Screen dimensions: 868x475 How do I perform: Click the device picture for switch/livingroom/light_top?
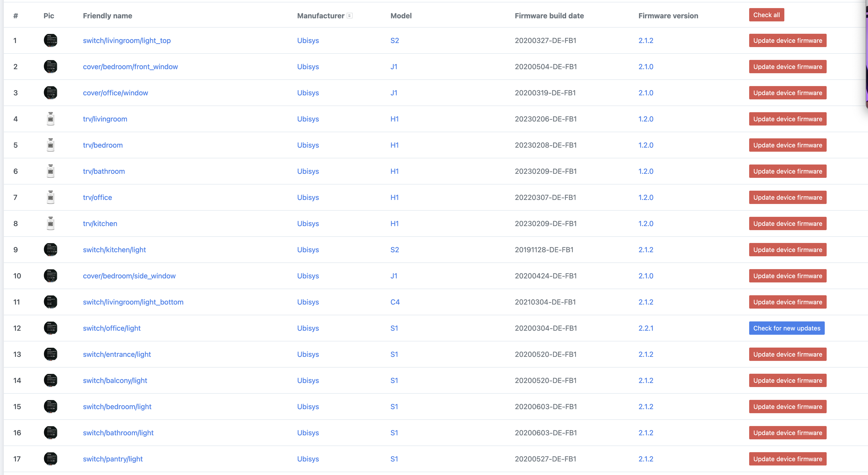[51, 40]
